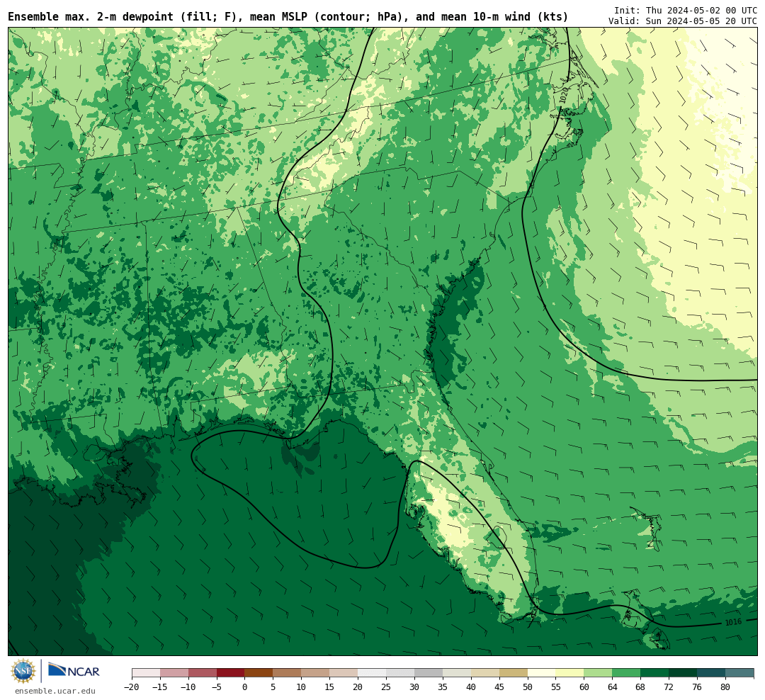Click the colorbar tick label 50

(x=528, y=687)
